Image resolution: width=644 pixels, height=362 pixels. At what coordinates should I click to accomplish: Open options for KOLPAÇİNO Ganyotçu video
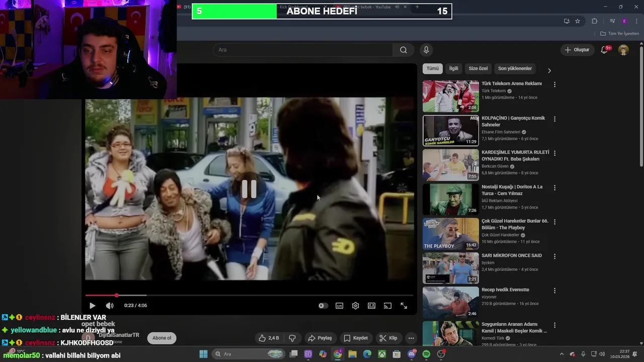pyautogui.click(x=554, y=119)
